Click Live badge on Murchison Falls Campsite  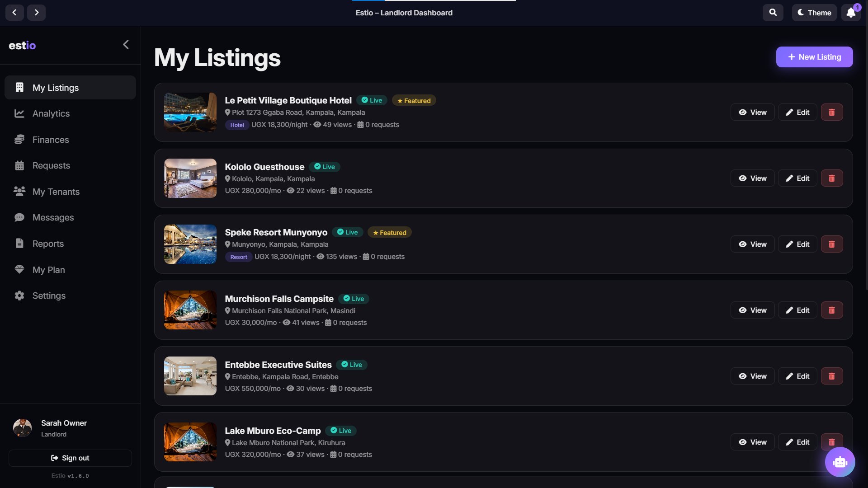click(354, 299)
